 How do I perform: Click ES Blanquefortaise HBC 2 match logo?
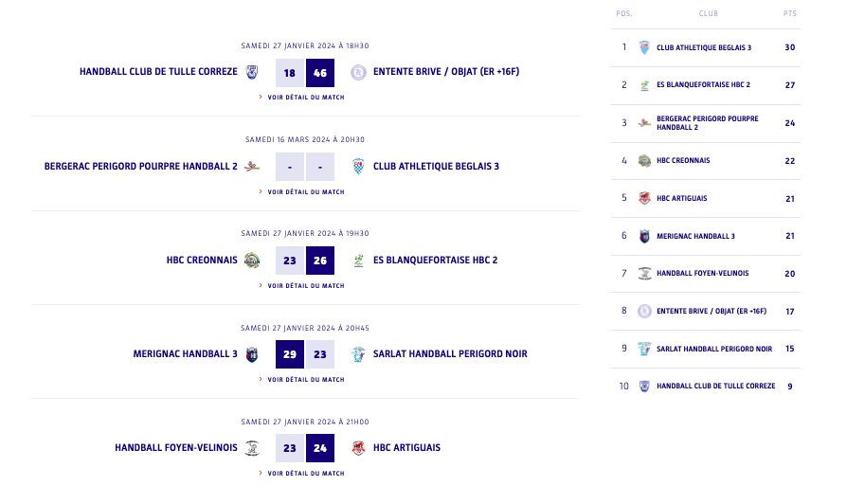point(358,261)
